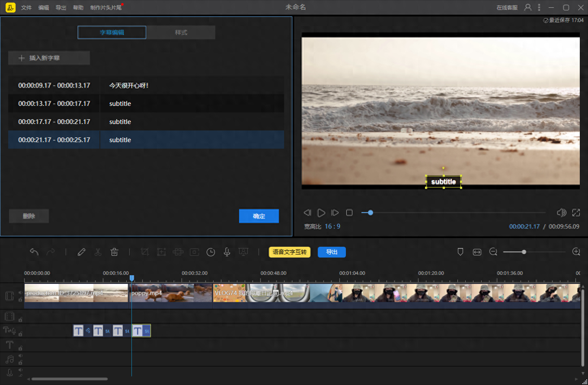Delete the selected clip with the trash icon
Screen dimensions: 588x385
click(x=114, y=252)
